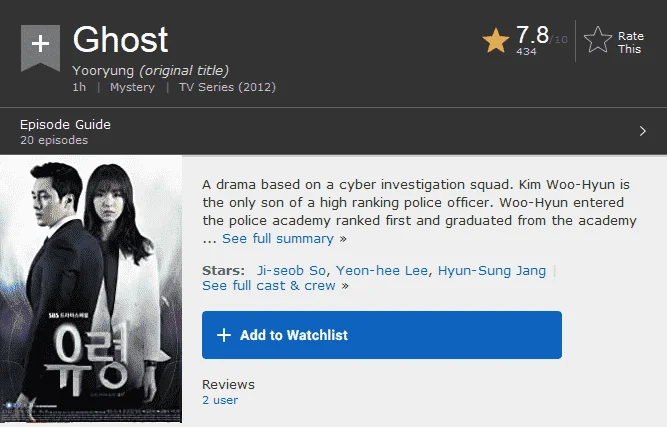The width and height of the screenshot is (667, 427).
Task: Click the Add to Watchlist button
Action: [x=382, y=335]
